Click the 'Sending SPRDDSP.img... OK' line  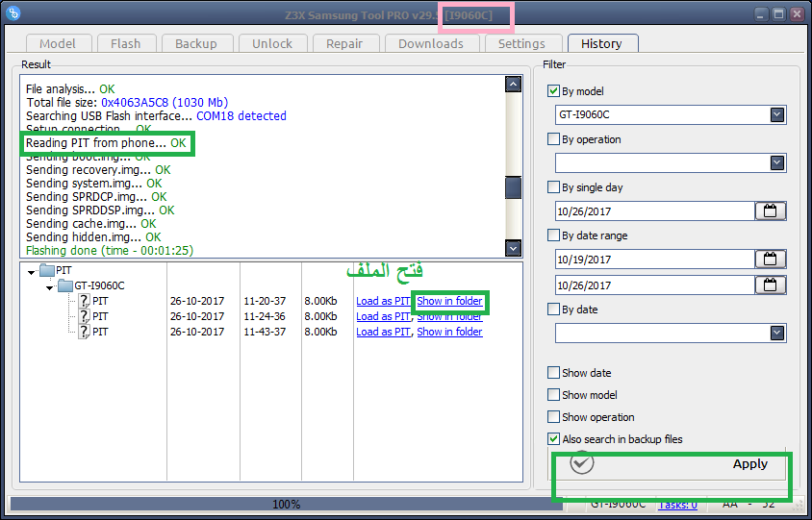100,210
